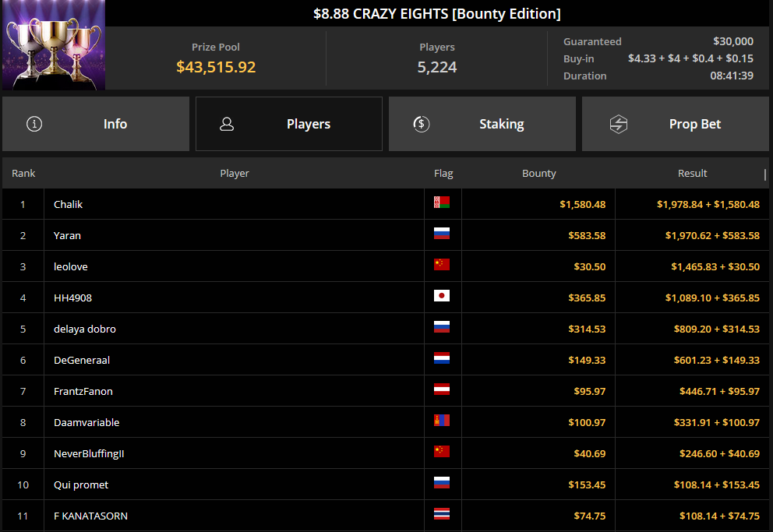Select player FrantzFanon
The width and height of the screenshot is (773, 532).
[x=83, y=391]
